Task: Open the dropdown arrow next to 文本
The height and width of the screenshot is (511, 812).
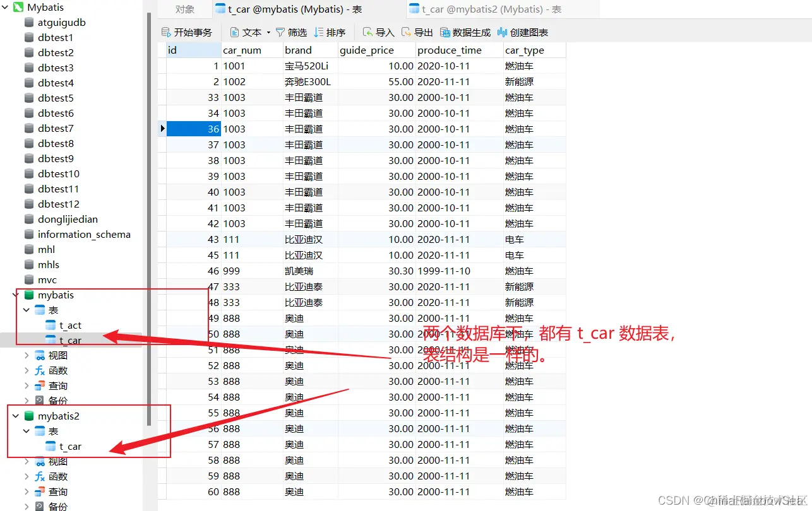Action: coord(268,32)
